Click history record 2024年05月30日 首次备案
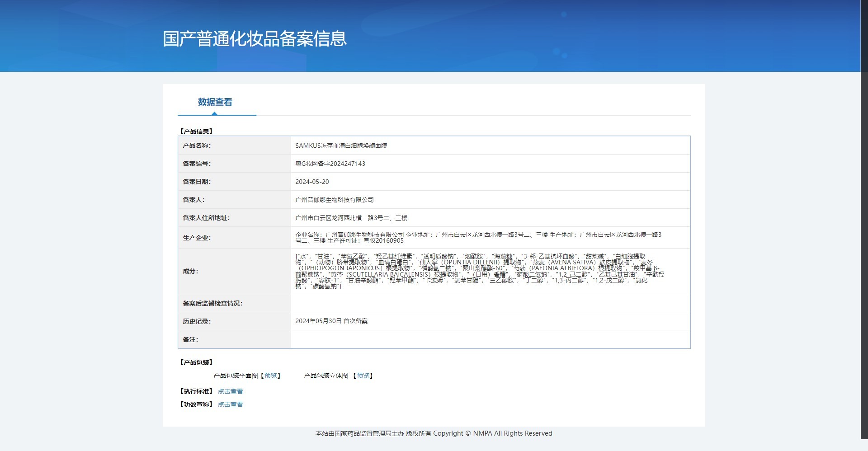This screenshot has width=868, height=451. tap(331, 321)
